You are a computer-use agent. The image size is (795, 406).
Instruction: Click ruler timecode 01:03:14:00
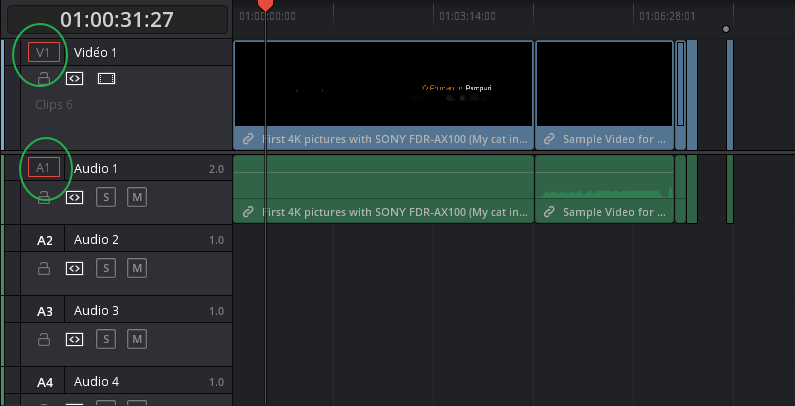467,16
